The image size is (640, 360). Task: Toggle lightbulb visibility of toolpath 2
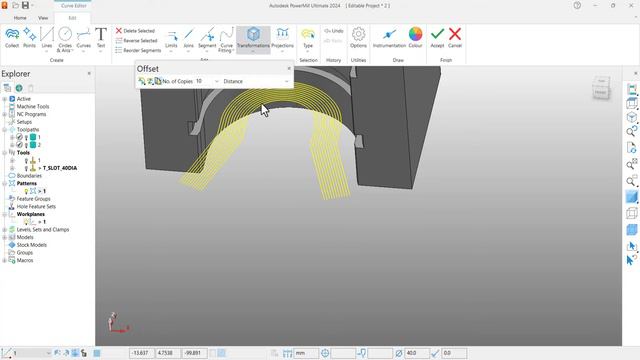pos(26,145)
